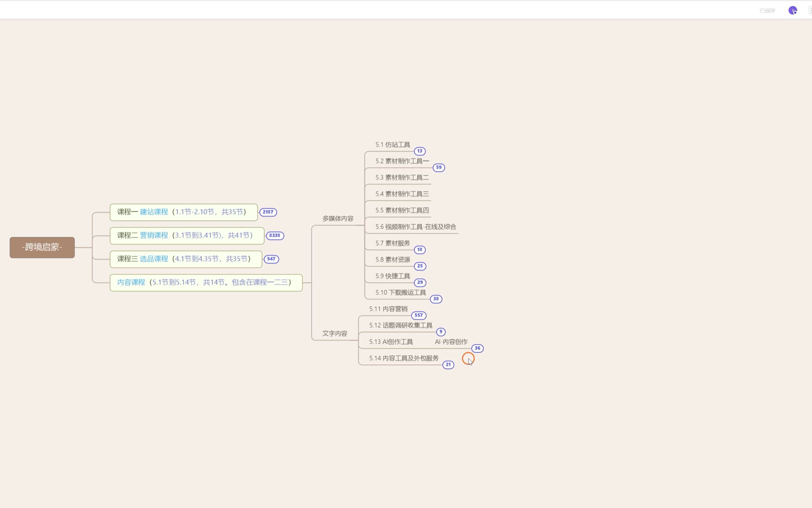Click the 已保存 saved status text
Screen dimensions: 812x508
coord(767,11)
